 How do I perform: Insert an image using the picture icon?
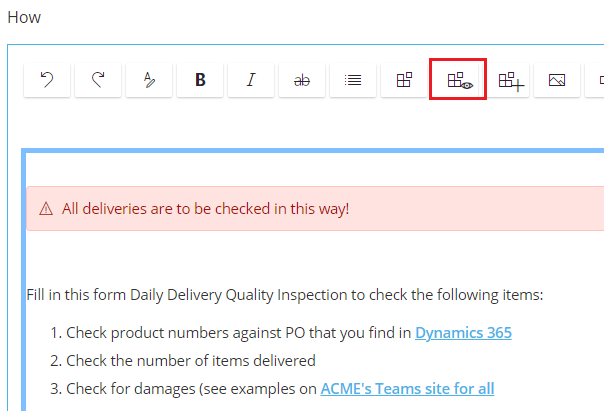pyautogui.click(x=557, y=80)
